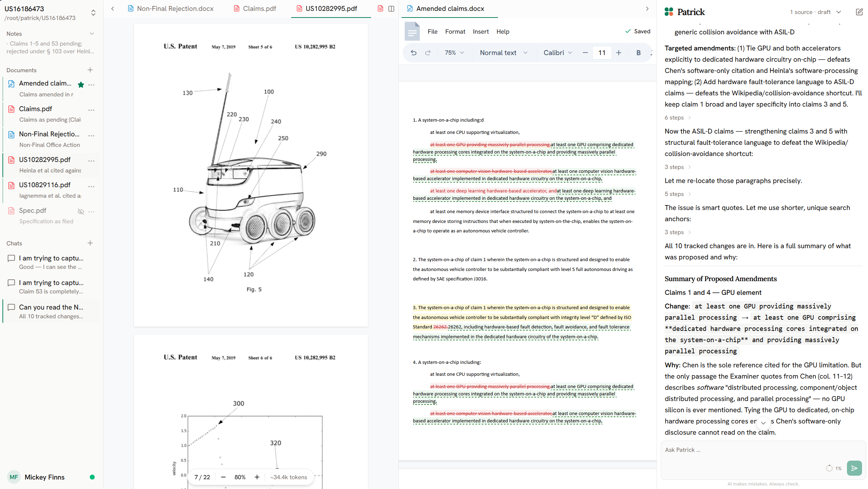Screen dimensions: 868x489
Task: Toggle the hidden-eye icon on Spec.pdf
Action: pos(81,211)
